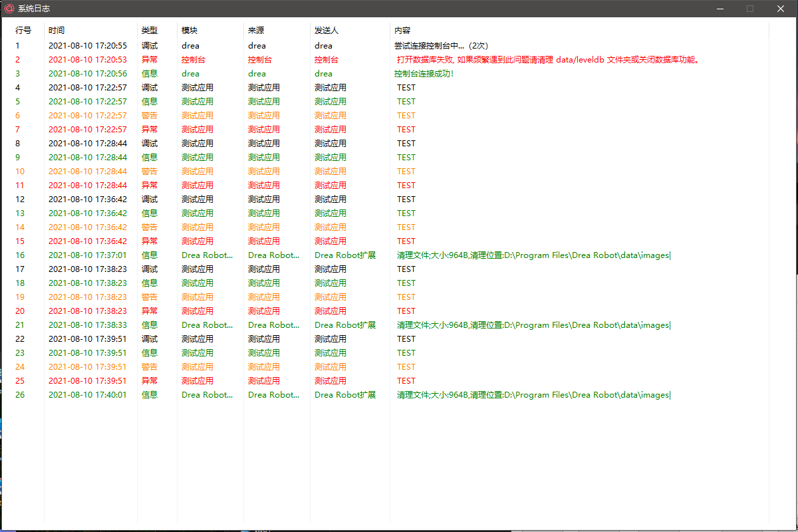Select the database open failure error message
Screen dimensions: 798x532
[x=547, y=60]
